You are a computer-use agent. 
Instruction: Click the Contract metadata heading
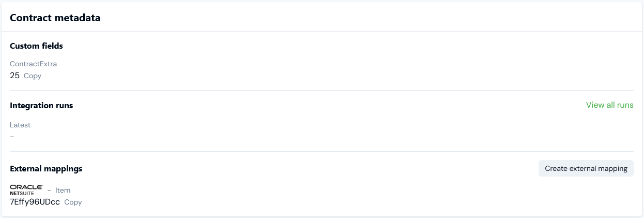coord(55,18)
